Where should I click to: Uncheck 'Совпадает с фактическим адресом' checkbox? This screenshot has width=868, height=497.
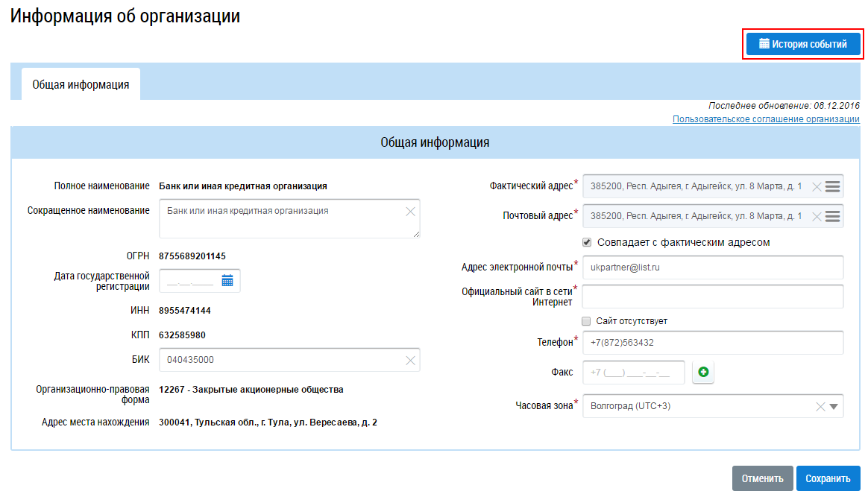coord(587,242)
